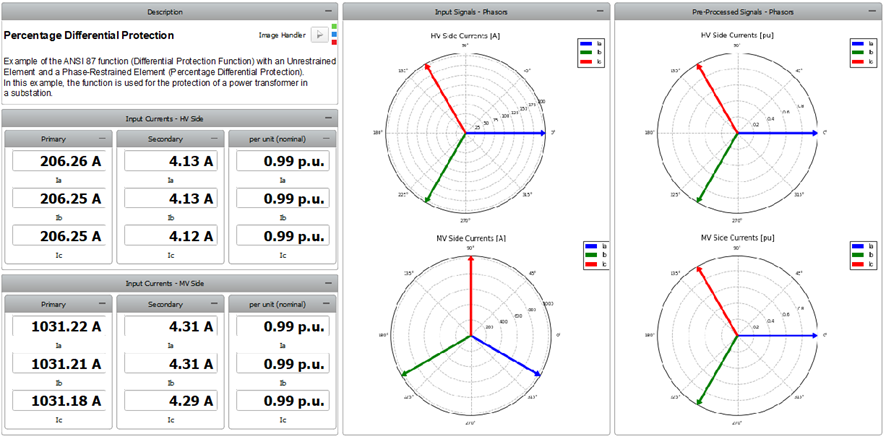Collapse the Input Currents - MV Side panel
This screenshot has width=886, height=439.
[x=329, y=284]
